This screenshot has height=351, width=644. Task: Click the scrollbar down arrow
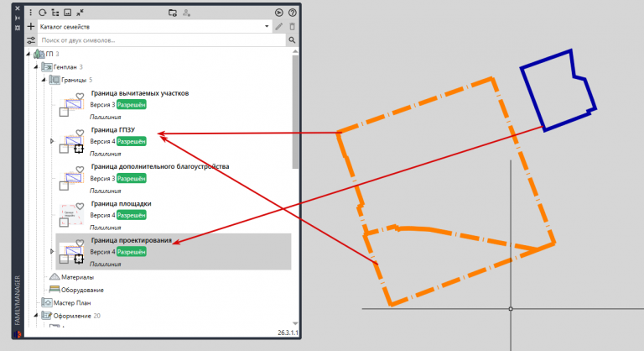(295, 323)
